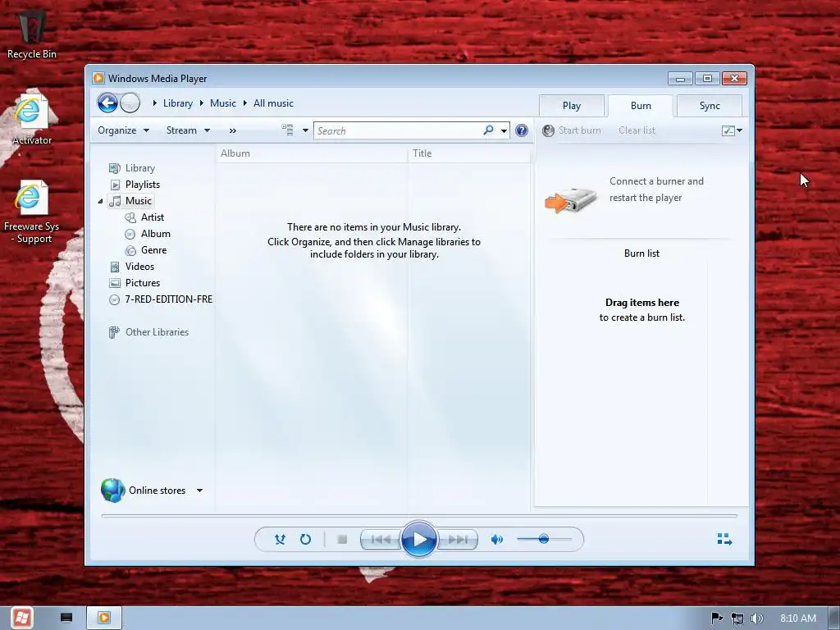
Task: Click the large Play button
Action: (x=418, y=539)
